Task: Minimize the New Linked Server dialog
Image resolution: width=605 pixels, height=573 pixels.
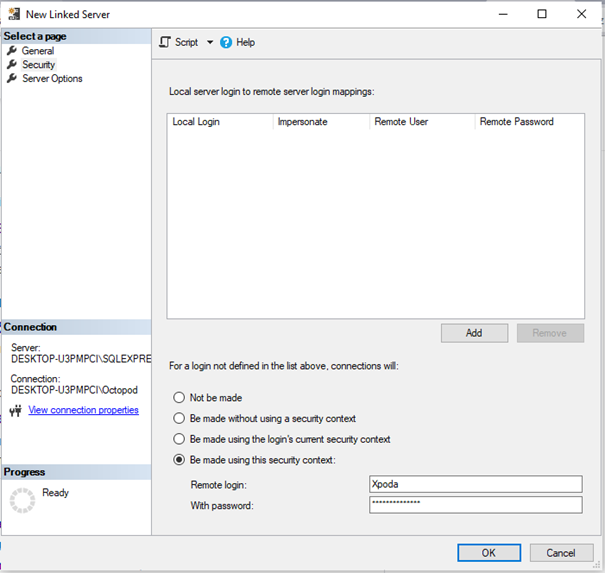Action: [503, 14]
